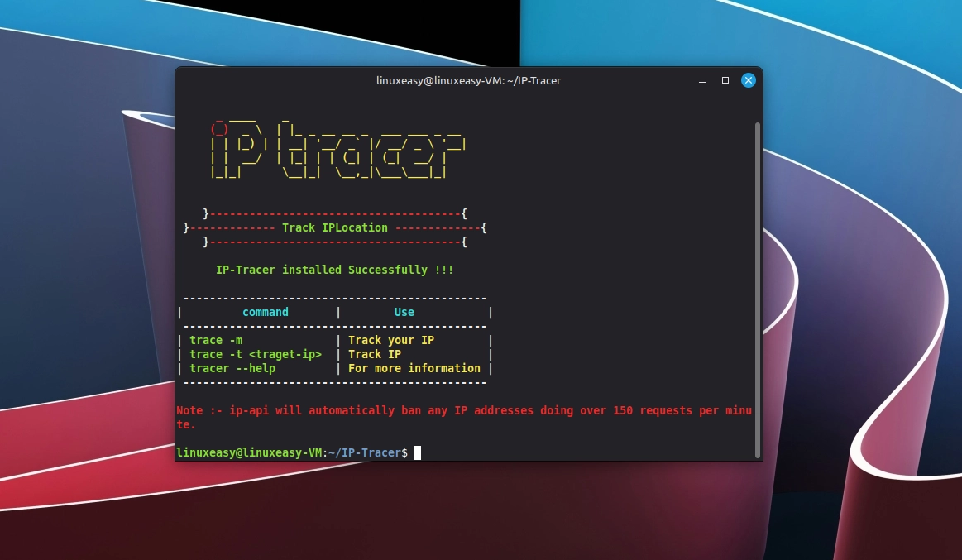The image size is (962, 560).
Task: Minimize the terminal window
Action: pos(702,80)
